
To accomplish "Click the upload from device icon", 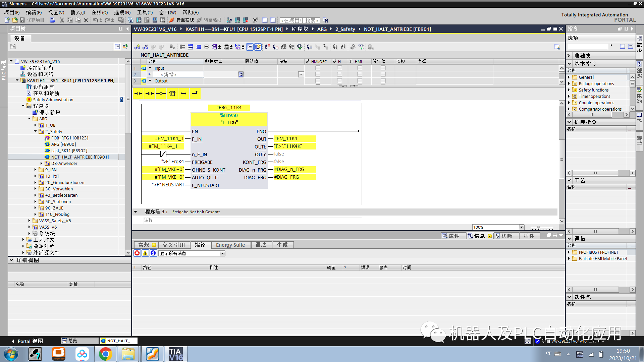I will (x=147, y=20).
